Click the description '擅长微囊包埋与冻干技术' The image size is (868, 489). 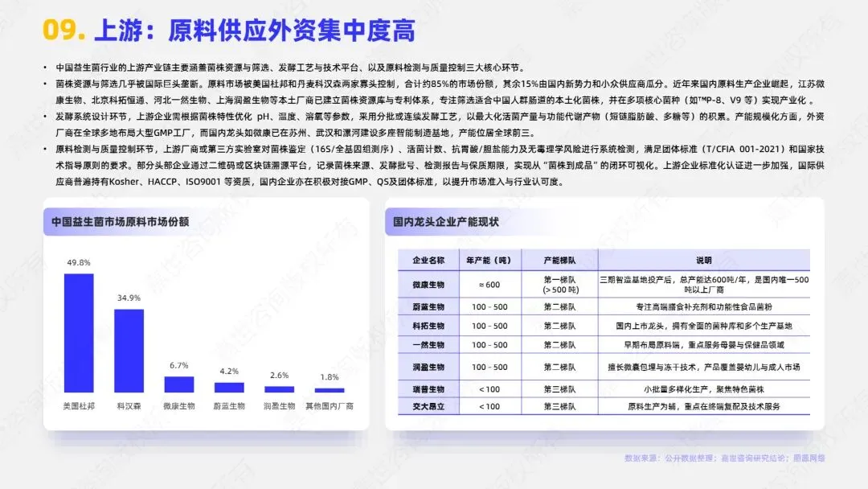pos(653,368)
